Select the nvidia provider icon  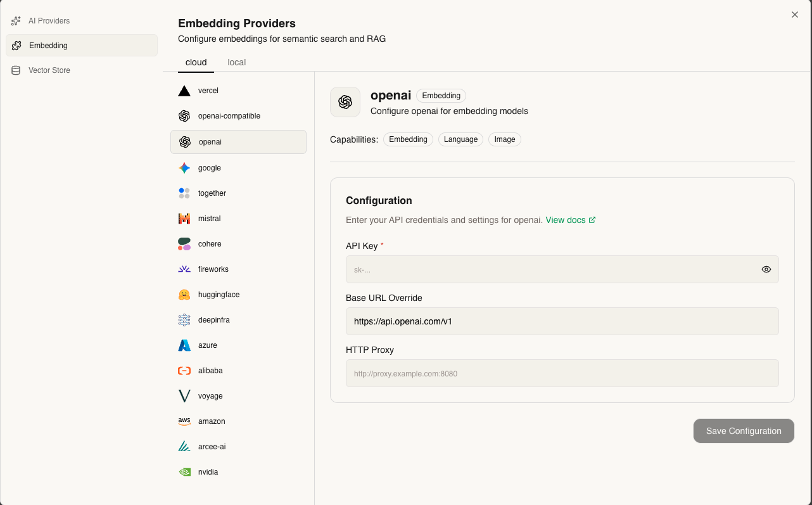pos(184,471)
